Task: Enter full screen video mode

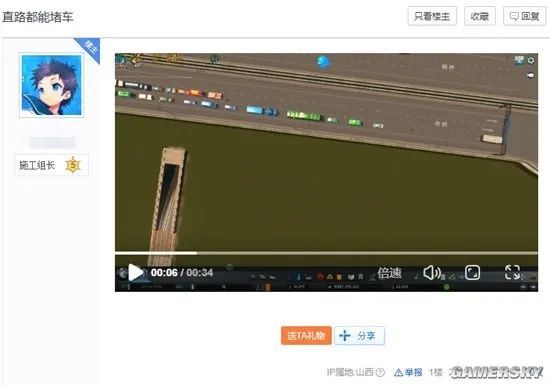Action: coord(512,272)
